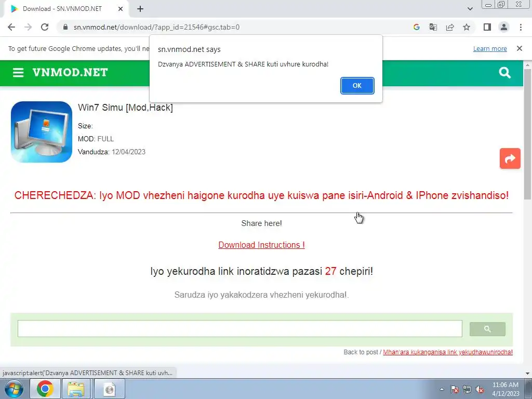
Task: Click into the page search field
Action: [x=240, y=329]
